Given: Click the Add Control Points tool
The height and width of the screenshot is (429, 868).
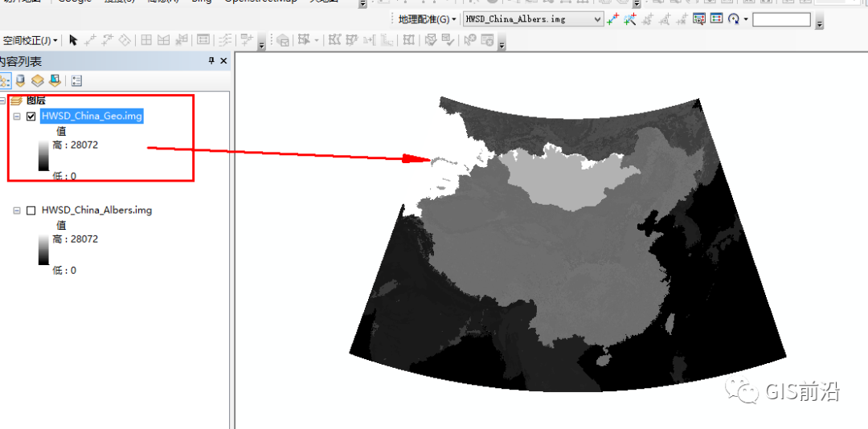Looking at the screenshot, I should tap(612, 19).
